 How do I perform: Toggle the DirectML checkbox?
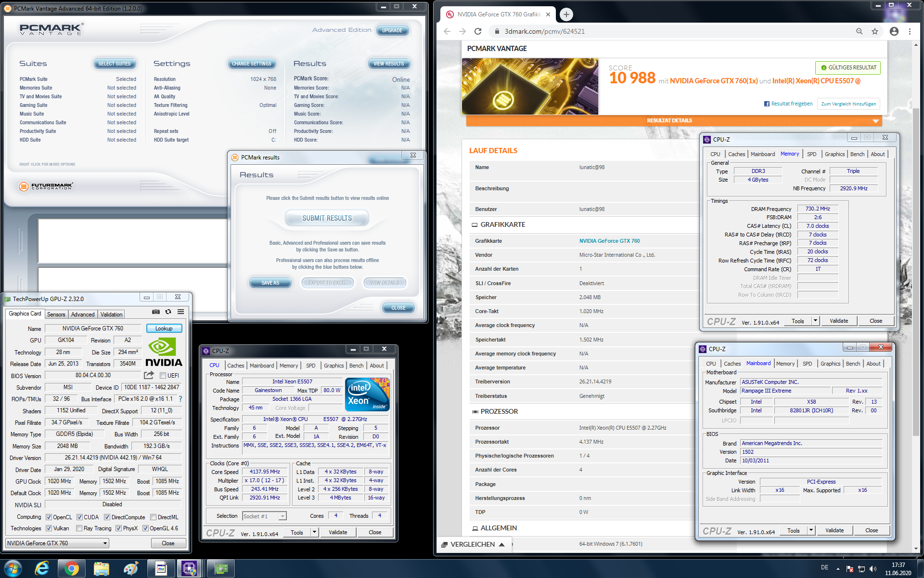(153, 517)
